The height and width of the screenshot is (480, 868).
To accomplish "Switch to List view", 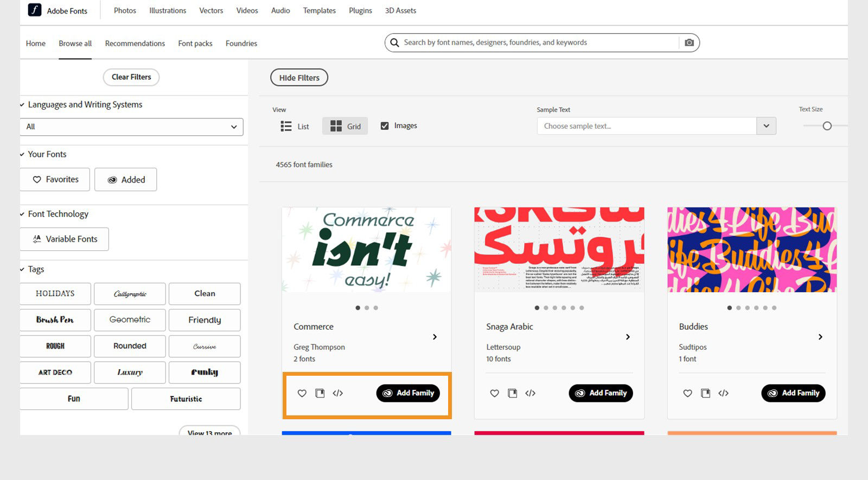I will (295, 126).
